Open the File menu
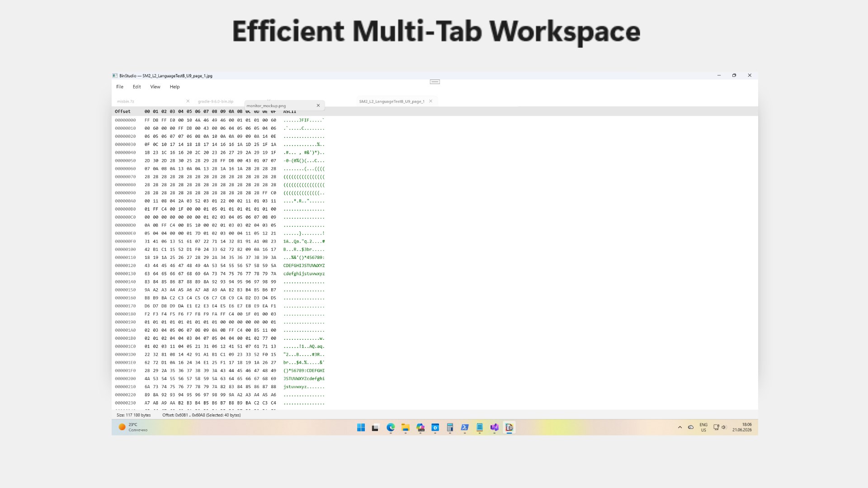Image resolution: width=868 pixels, height=488 pixels. click(120, 87)
